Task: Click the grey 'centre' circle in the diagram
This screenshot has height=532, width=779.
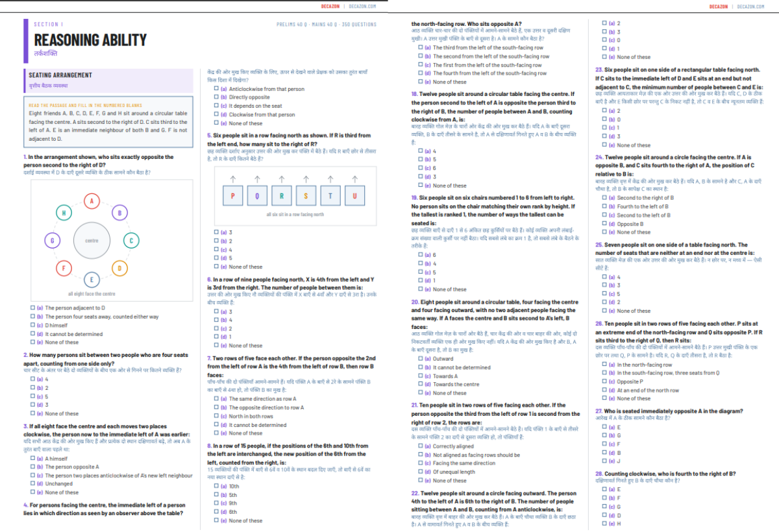Action: pyautogui.click(x=92, y=241)
